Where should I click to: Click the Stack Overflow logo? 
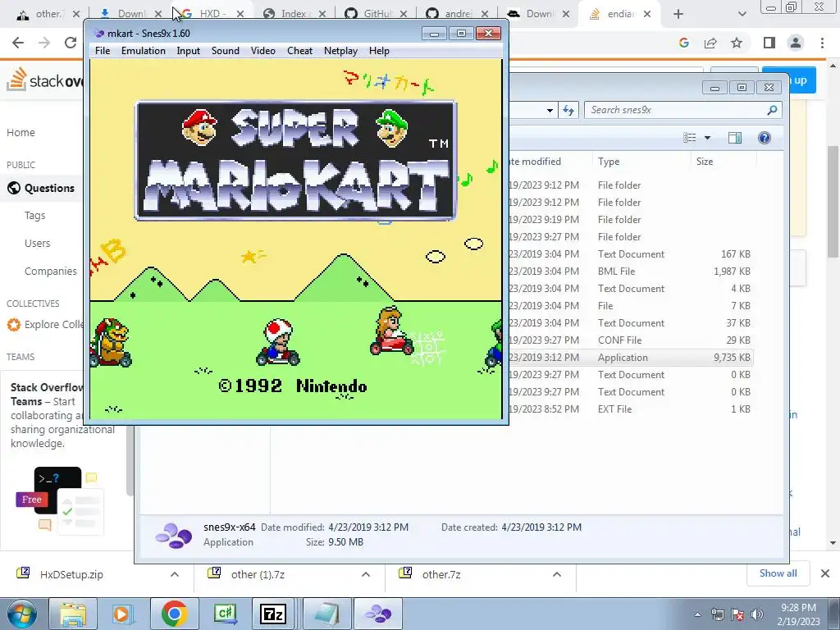[x=46, y=80]
